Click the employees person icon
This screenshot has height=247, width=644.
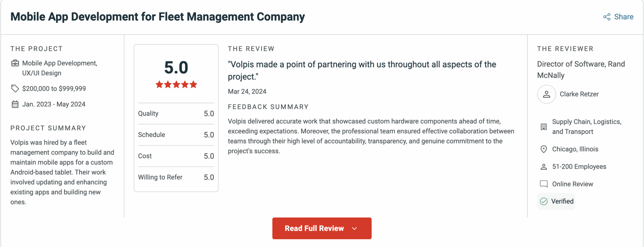tap(544, 167)
